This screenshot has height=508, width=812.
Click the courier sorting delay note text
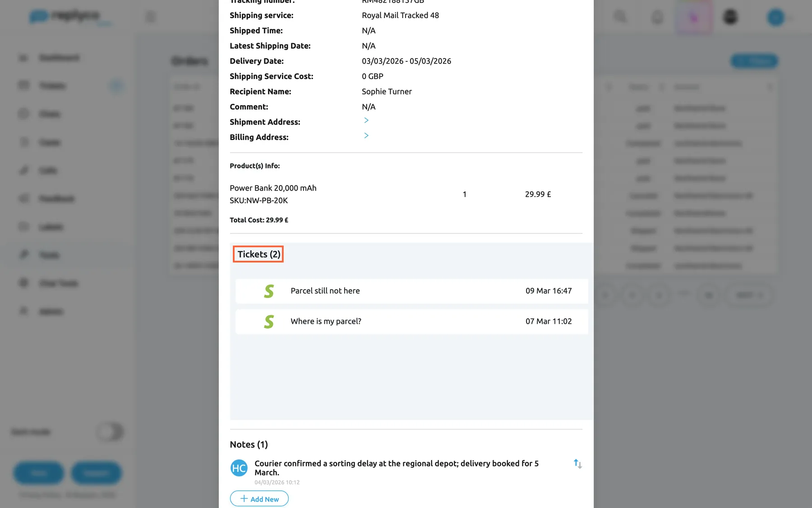[x=397, y=468]
